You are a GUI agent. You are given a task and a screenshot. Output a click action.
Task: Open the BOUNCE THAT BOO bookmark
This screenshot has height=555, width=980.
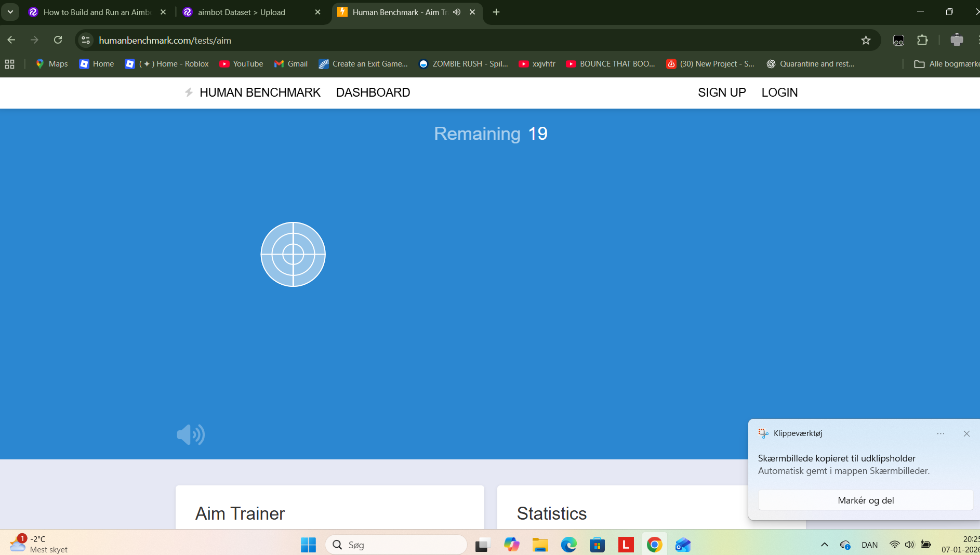point(611,64)
